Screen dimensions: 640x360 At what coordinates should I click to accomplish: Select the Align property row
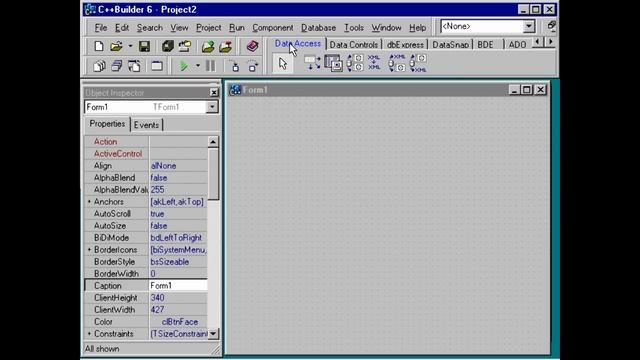(x=146, y=166)
